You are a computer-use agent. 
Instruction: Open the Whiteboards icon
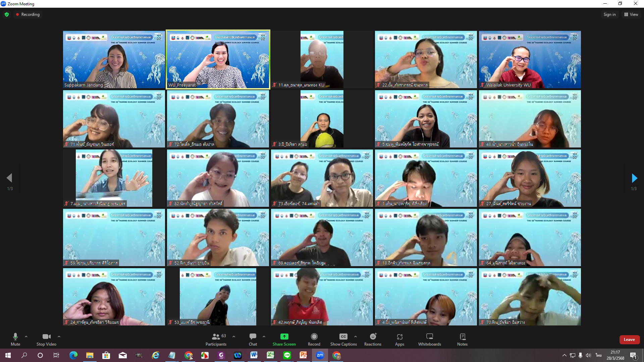pyautogui.click(x=429, y=337)
